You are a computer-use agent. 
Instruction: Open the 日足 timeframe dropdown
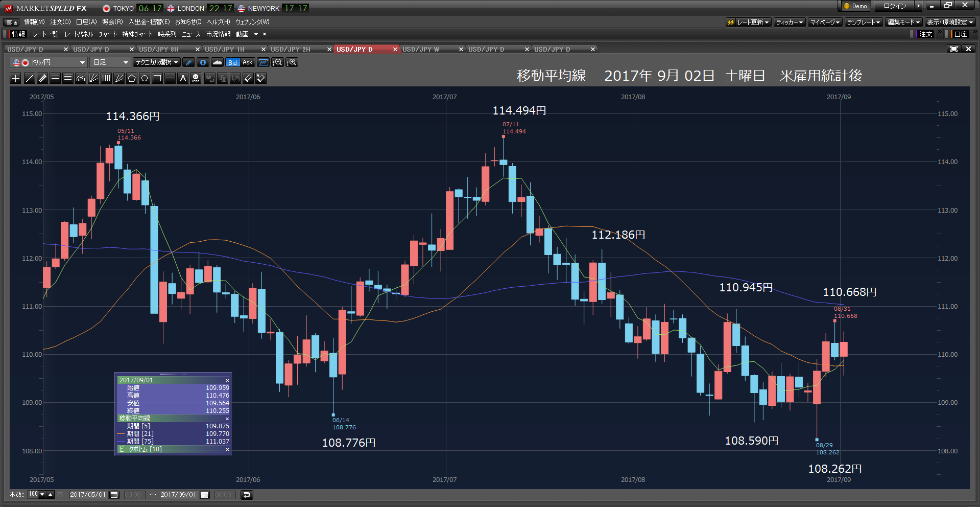point(110,62)
